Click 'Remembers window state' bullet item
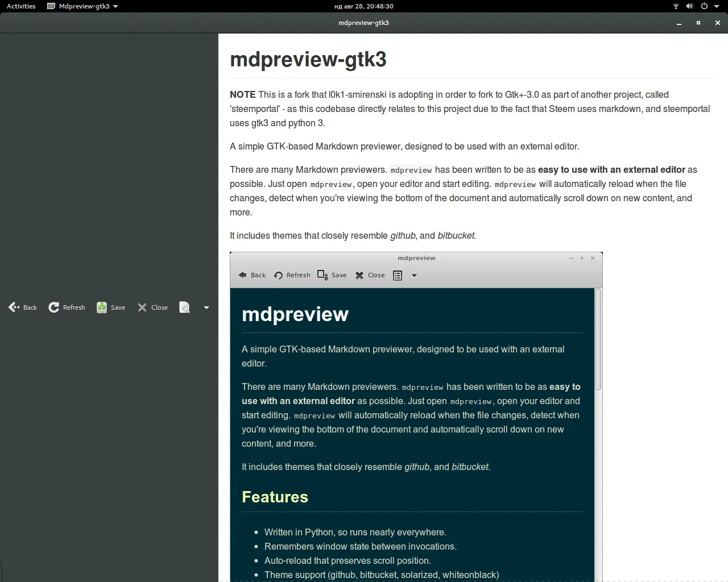Screen dimensions: 728x582 point(361,547)
